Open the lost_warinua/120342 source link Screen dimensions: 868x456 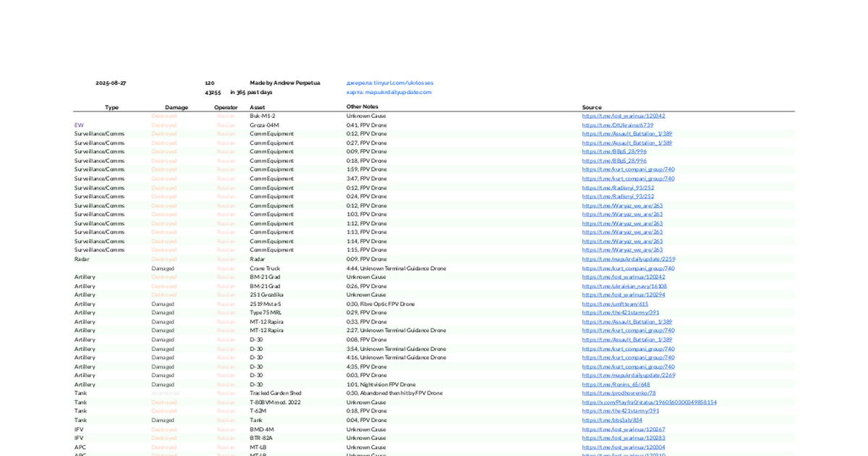click(624, 116)
